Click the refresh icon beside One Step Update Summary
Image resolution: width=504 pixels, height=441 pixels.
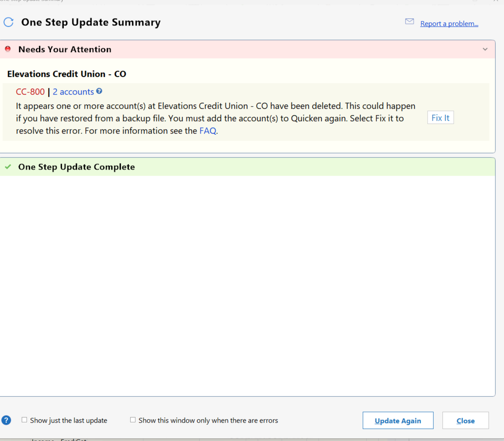tap(9, 22)
